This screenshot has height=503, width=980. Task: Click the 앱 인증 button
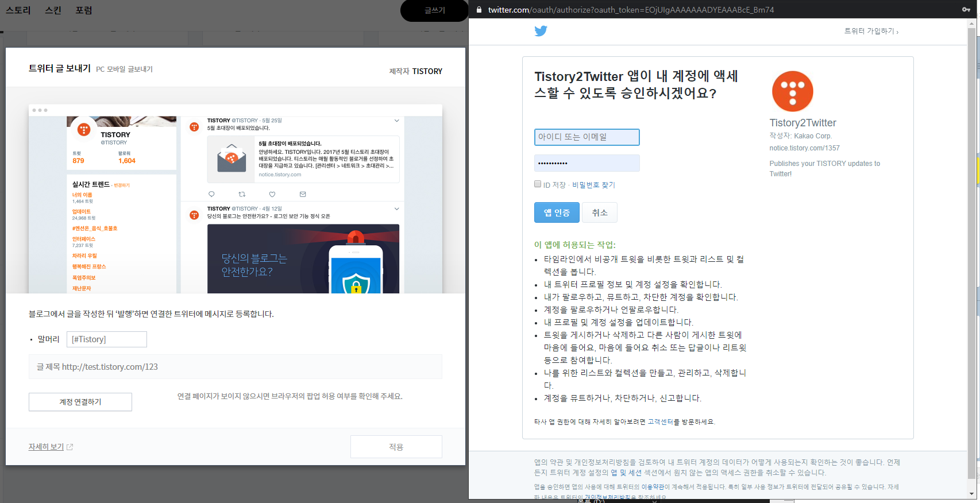[x=557, y=212]
